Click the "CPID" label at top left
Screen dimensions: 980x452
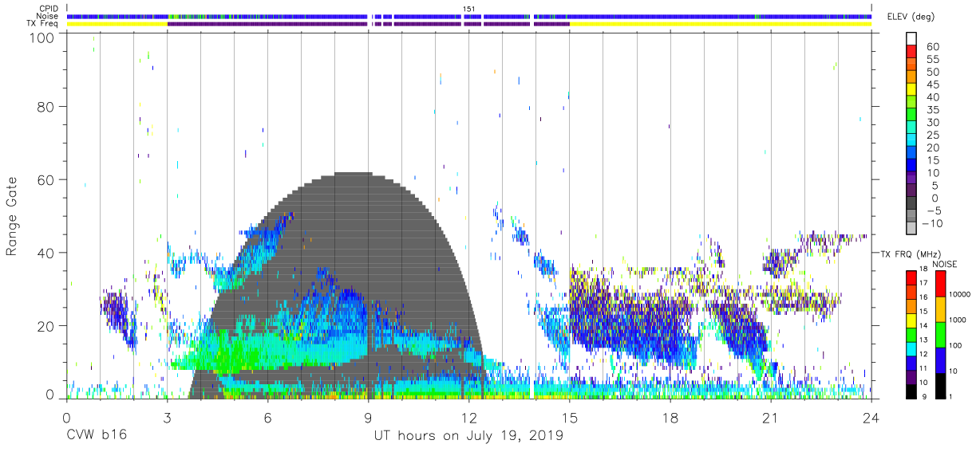[49, 8]
